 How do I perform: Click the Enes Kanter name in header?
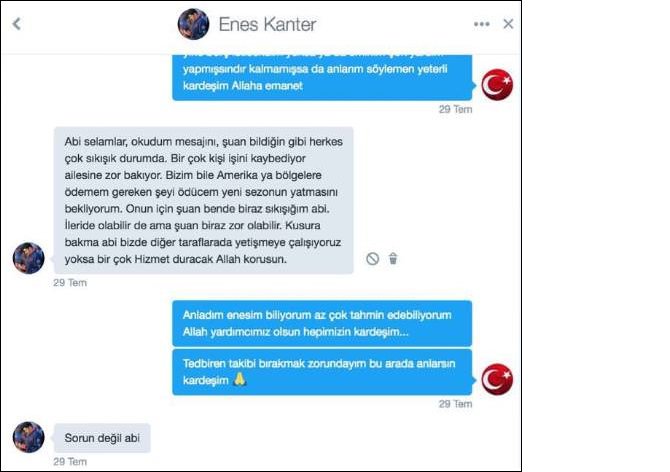(267, 24)
